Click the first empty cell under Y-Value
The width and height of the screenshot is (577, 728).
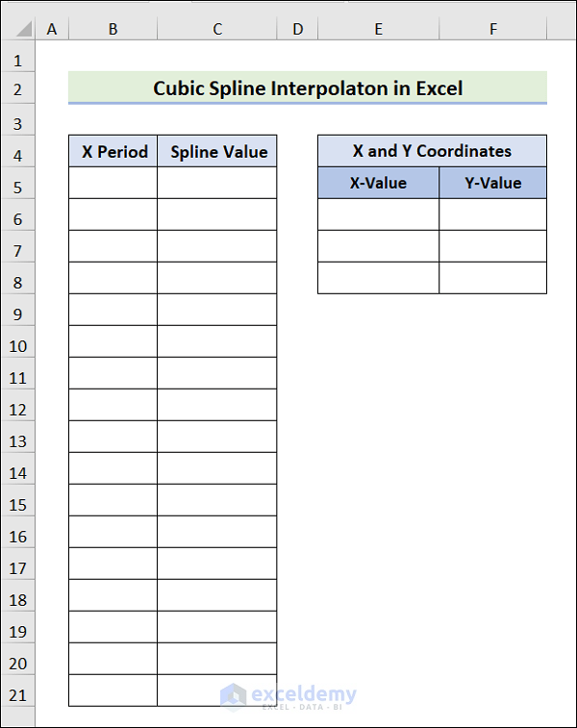pyautogui.click(x=492, y=214)
